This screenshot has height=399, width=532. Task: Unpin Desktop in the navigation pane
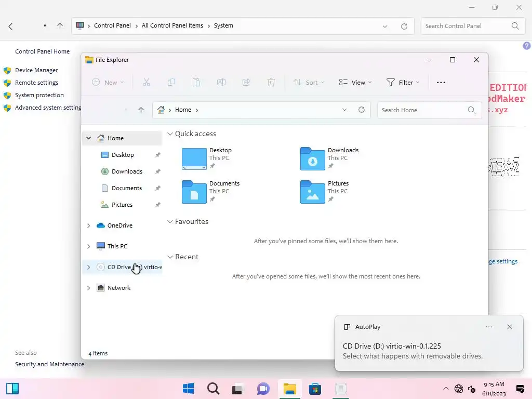click(158, 155)
